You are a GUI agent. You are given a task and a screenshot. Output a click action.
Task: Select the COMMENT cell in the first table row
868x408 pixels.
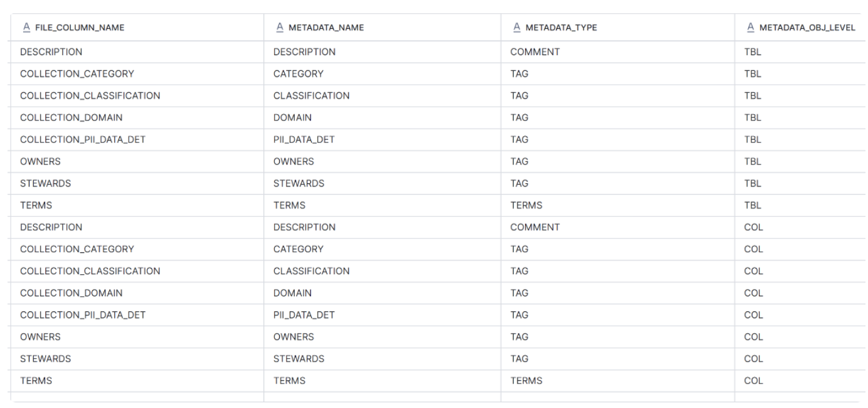tap(535, 52)
